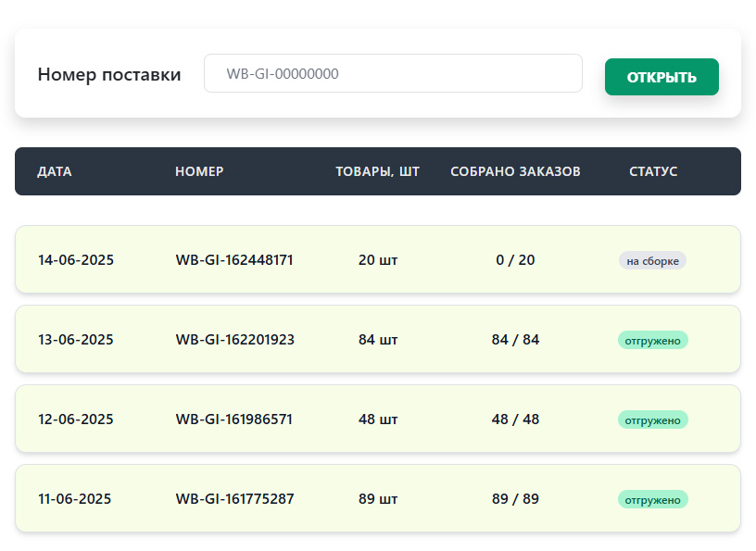Open supply WB-GI-161775287
The width and height of the screenshot is (756, 551).
coord(234,498)
